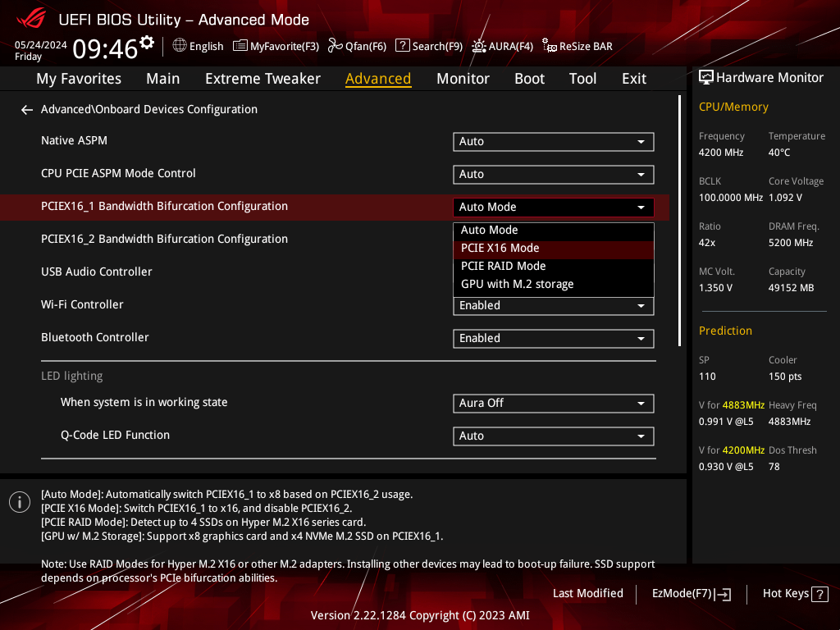The height and width of the screenshot is (630, 840).
Task: Select the CPU PCIE ASPM Mode Control label
Action: tap(118, 174)
